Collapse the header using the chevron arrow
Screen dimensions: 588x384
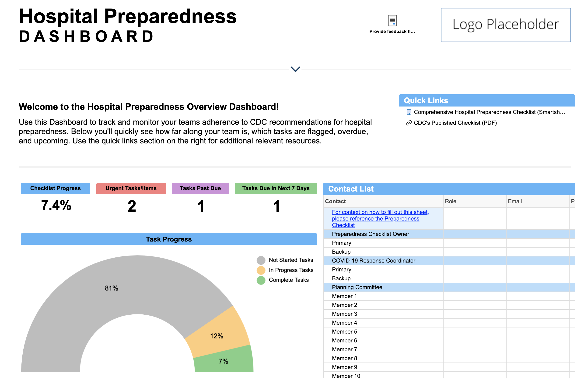(295, 69)
